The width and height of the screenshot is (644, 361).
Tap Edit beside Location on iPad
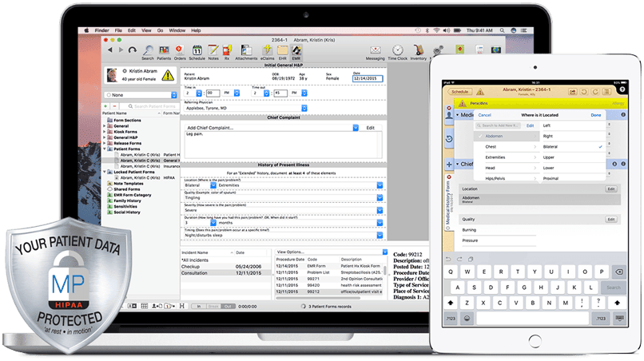click(x=611, y=189)
